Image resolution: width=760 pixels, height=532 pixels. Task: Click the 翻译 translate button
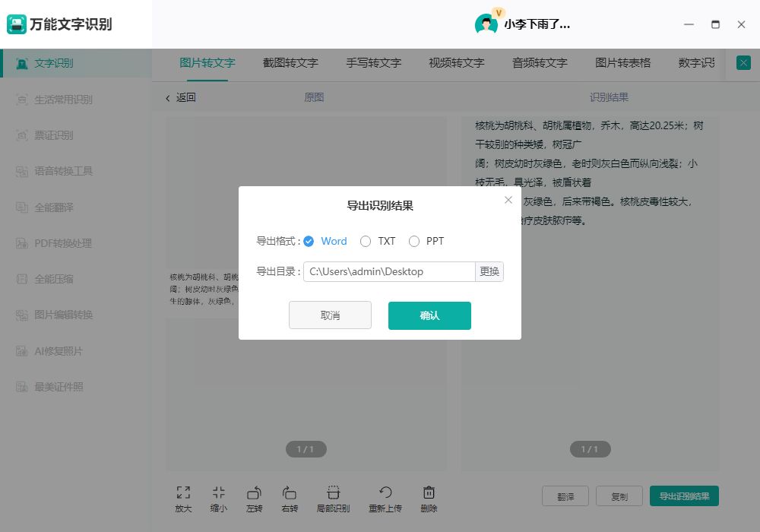(x=565, y=496)
